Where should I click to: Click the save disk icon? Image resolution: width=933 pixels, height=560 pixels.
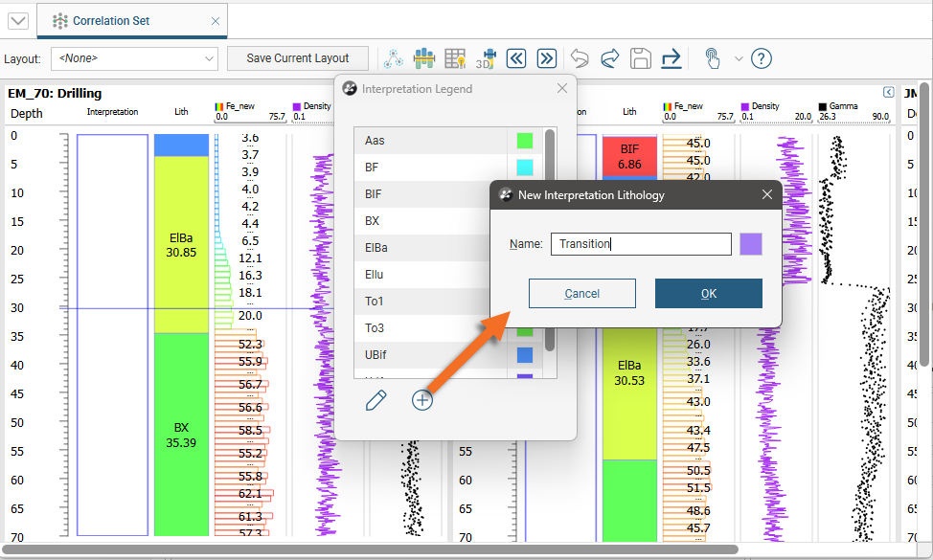pos(640,58)
